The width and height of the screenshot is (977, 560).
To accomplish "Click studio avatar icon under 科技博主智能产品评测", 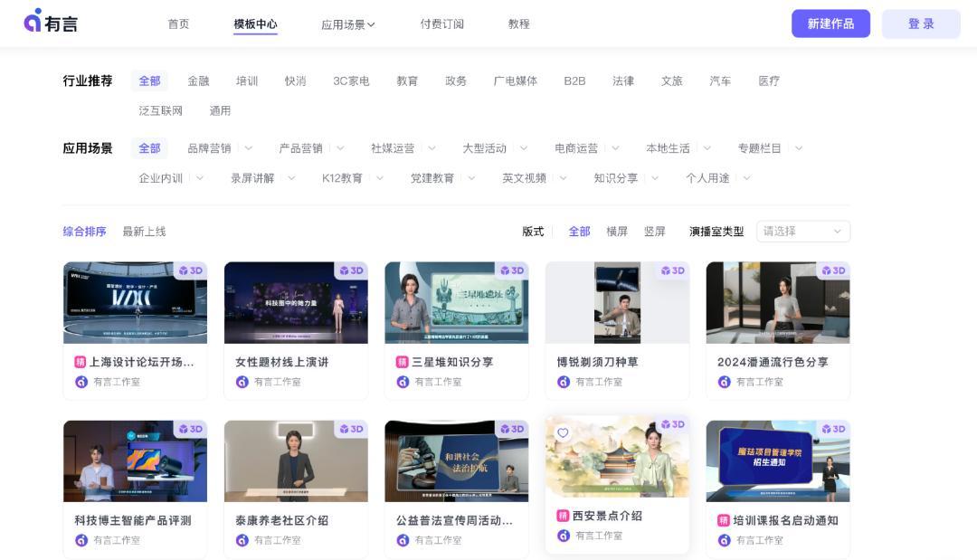I will pos(81,540).
